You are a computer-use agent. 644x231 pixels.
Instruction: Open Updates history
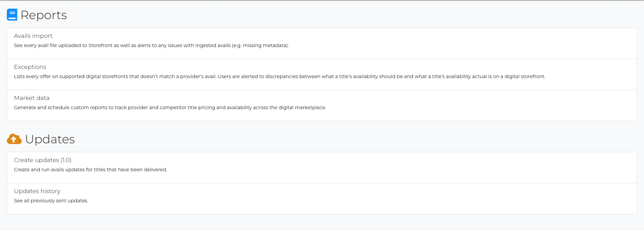(37, 191)
